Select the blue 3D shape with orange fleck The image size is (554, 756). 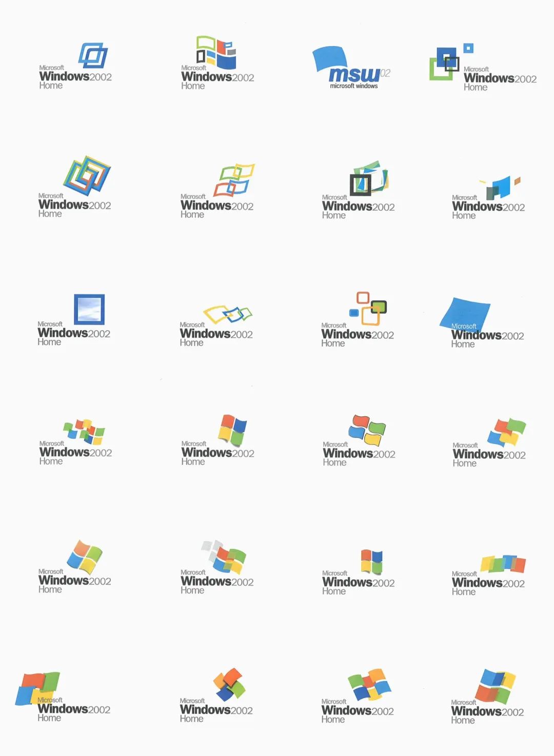[500, 188]
